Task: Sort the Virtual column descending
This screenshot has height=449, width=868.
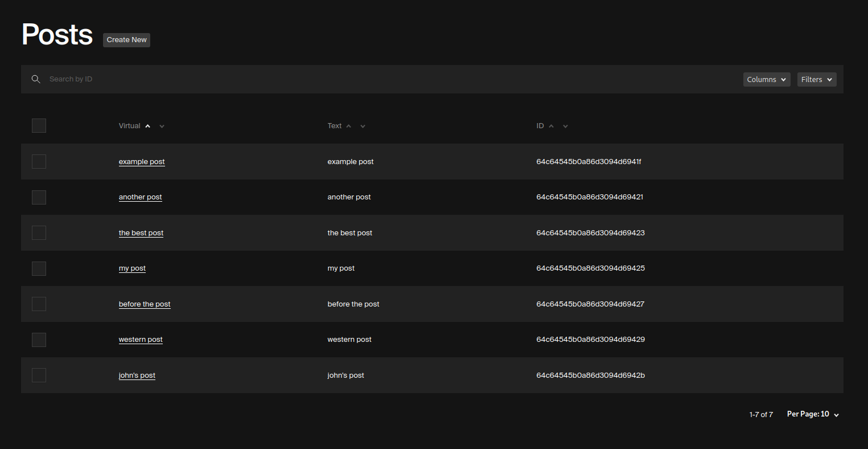Action: click(x=162, y=126)
